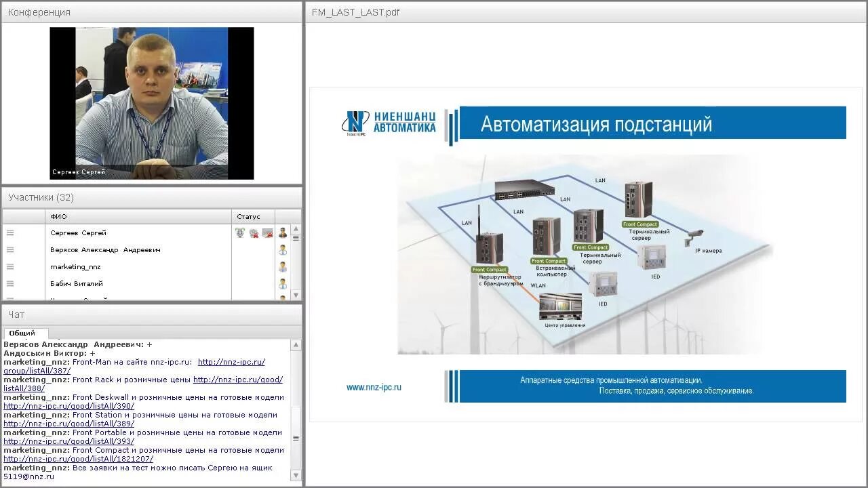Image resolution: width=868 pixels, height=488 pixels.
Task: Click the Центр управления label on the slide
Action: pyautogui.click(x=565, y=325)
